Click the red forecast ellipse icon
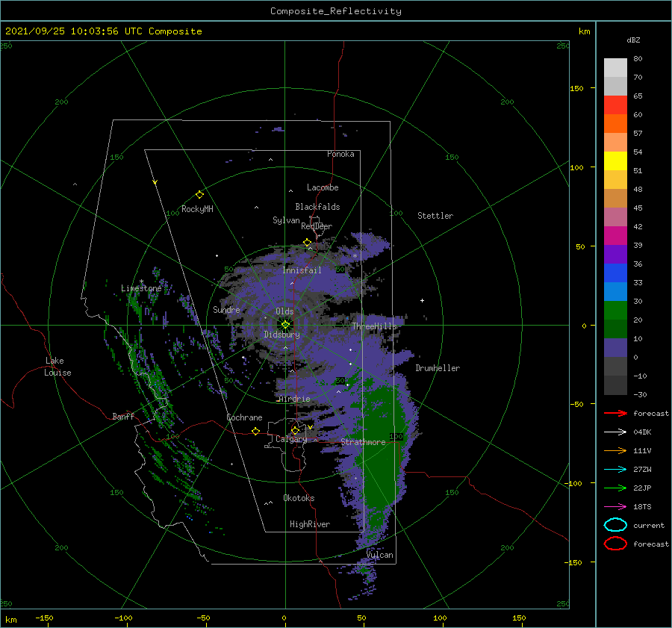The height and width of the screenshot is (628, 672). point(615,544)
